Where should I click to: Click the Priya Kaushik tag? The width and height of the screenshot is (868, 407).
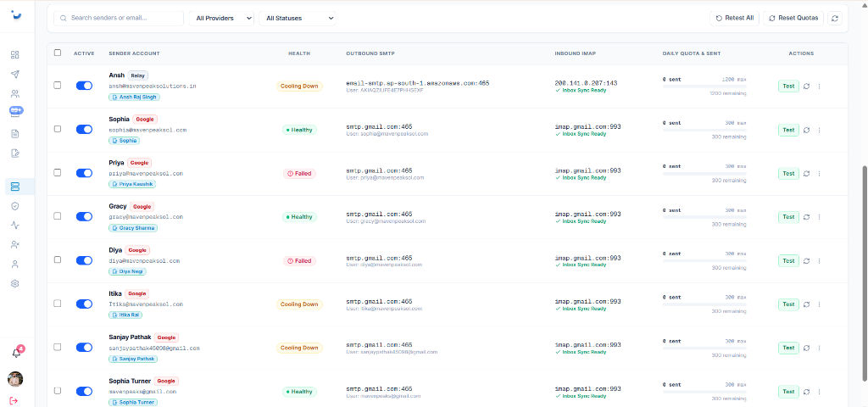pyautogui.click(x=132, y=184)
